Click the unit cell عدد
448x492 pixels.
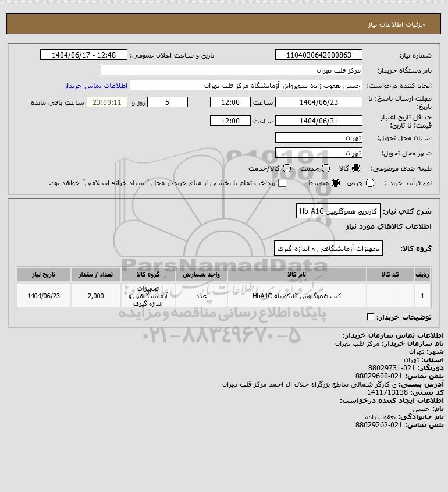[x=201, y=296]
